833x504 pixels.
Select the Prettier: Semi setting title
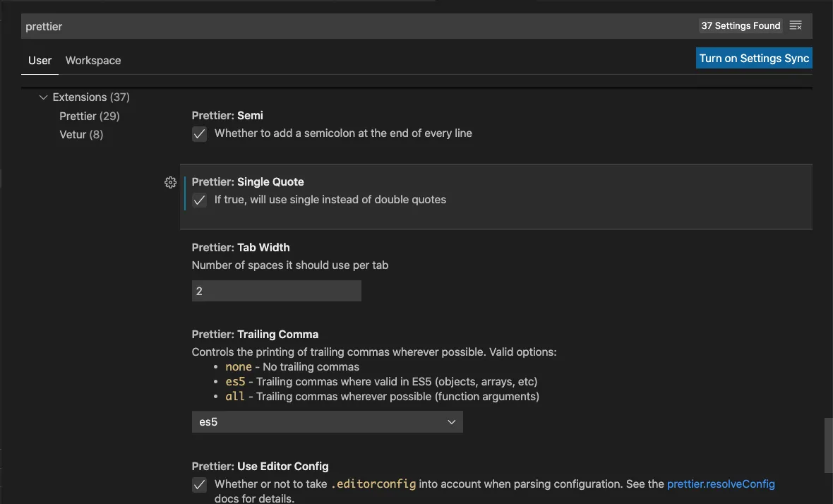click(227, 116)
